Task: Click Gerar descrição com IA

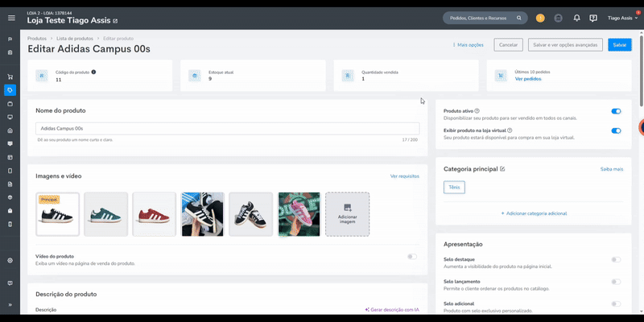Action: tap(392, 310)
